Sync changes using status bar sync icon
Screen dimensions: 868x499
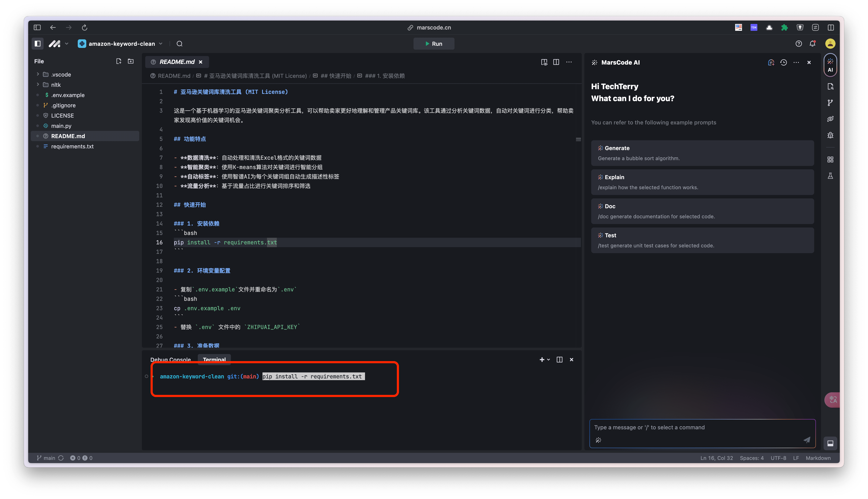(x=61, y=458)
